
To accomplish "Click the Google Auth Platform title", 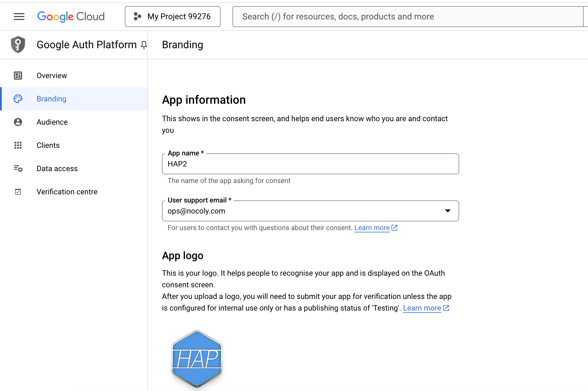I will [86, 45].
